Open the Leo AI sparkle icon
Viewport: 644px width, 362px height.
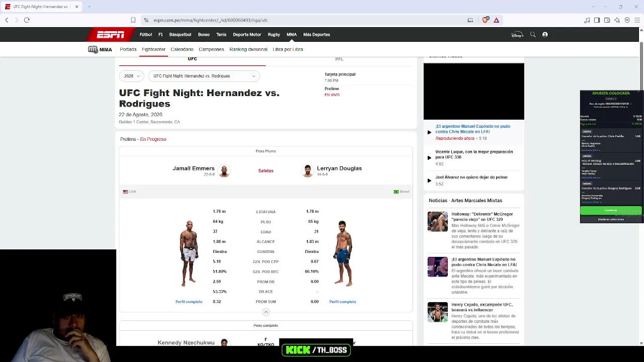[617, 20]
